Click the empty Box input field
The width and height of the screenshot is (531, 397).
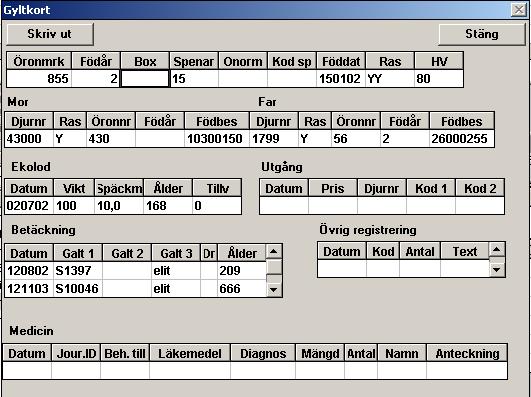(x=145, y=79)
